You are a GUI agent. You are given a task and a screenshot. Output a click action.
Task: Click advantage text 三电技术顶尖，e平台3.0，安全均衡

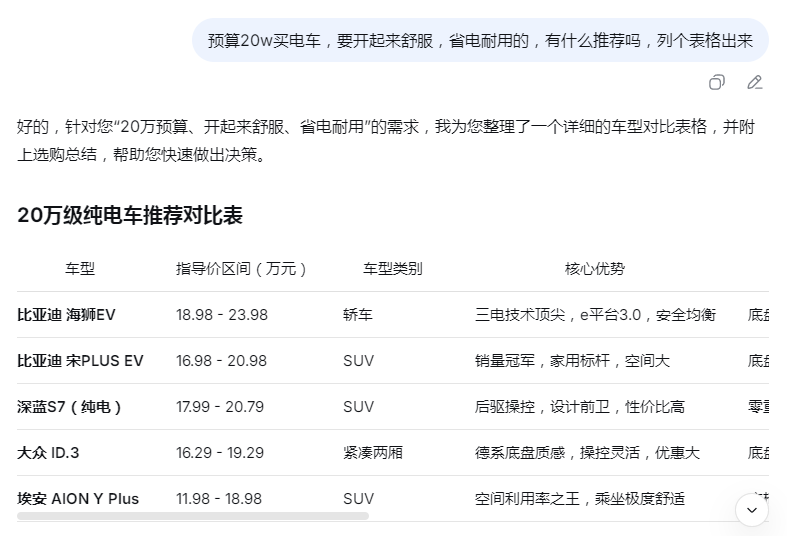[x=595, y=315]
